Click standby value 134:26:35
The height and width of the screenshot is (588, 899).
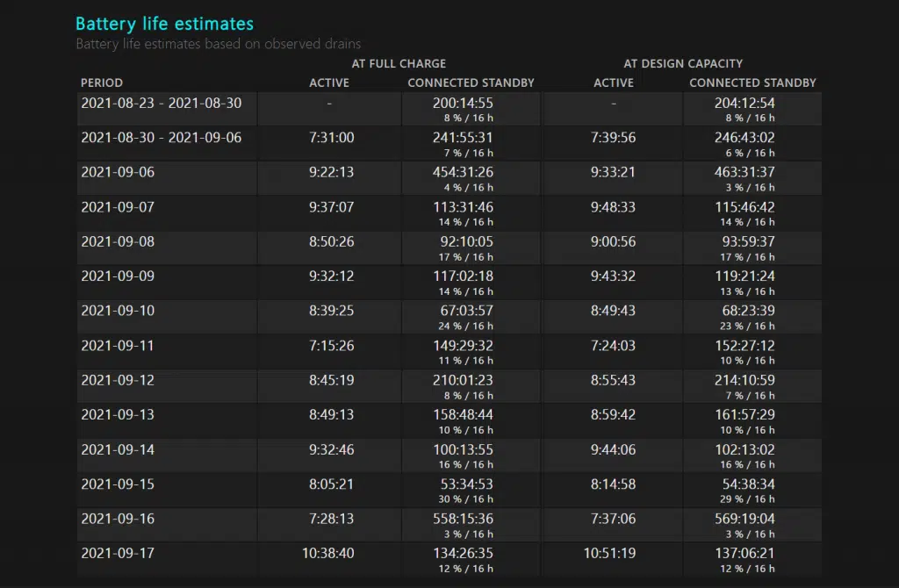click(x=463, y=553)
